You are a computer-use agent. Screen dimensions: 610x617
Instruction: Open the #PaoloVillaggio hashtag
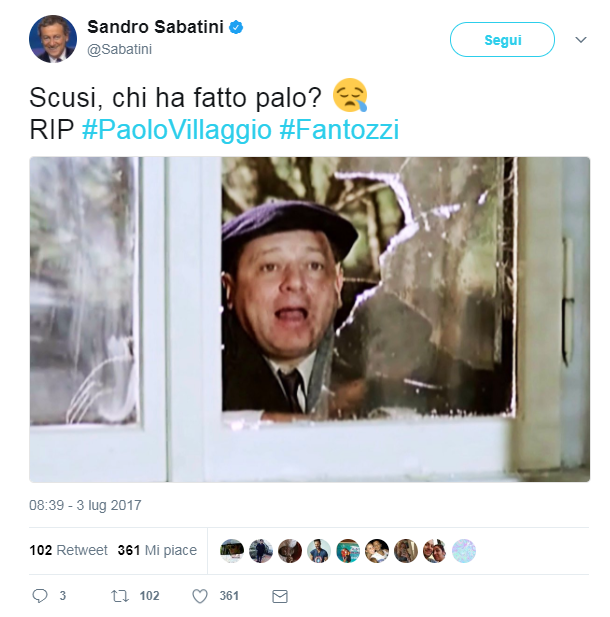tap(177, 129)
